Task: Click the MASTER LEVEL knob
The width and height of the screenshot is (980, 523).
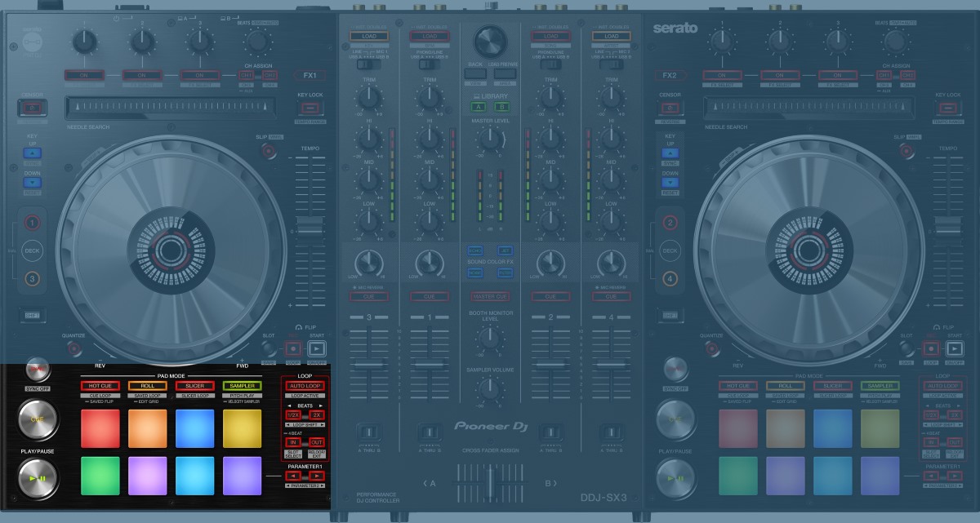Action: point(490,140)
